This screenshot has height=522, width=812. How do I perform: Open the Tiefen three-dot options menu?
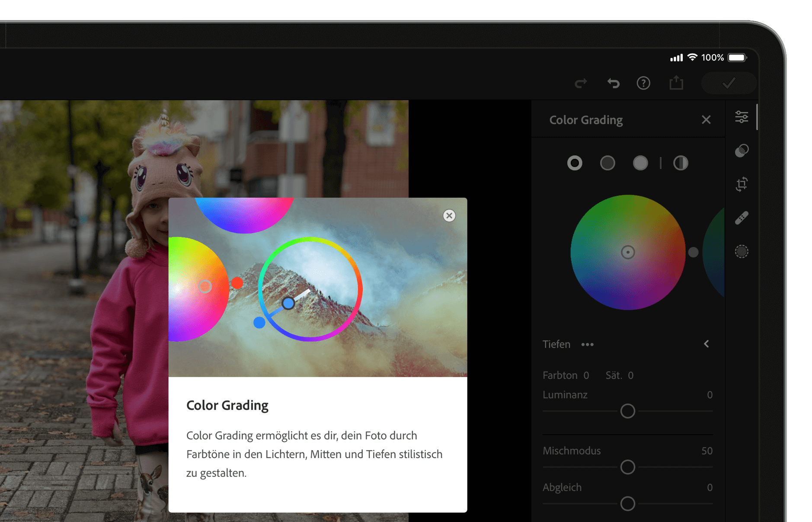(588, 344)
